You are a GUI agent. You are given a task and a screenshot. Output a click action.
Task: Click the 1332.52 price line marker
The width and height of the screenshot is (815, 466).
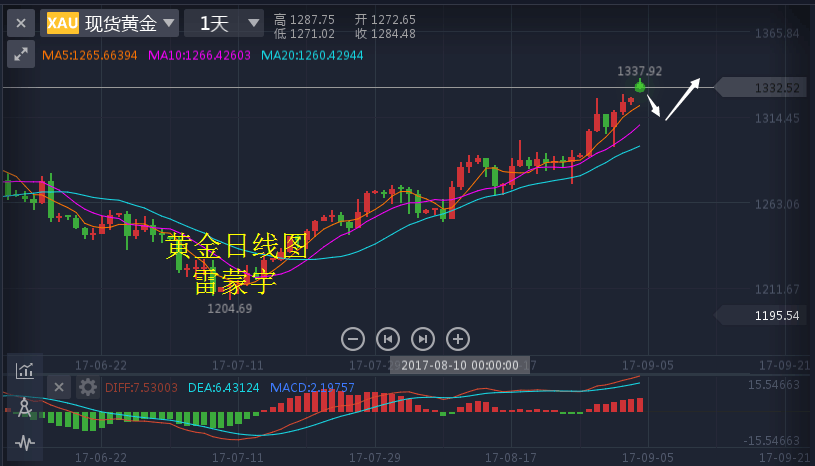(766, 88)
